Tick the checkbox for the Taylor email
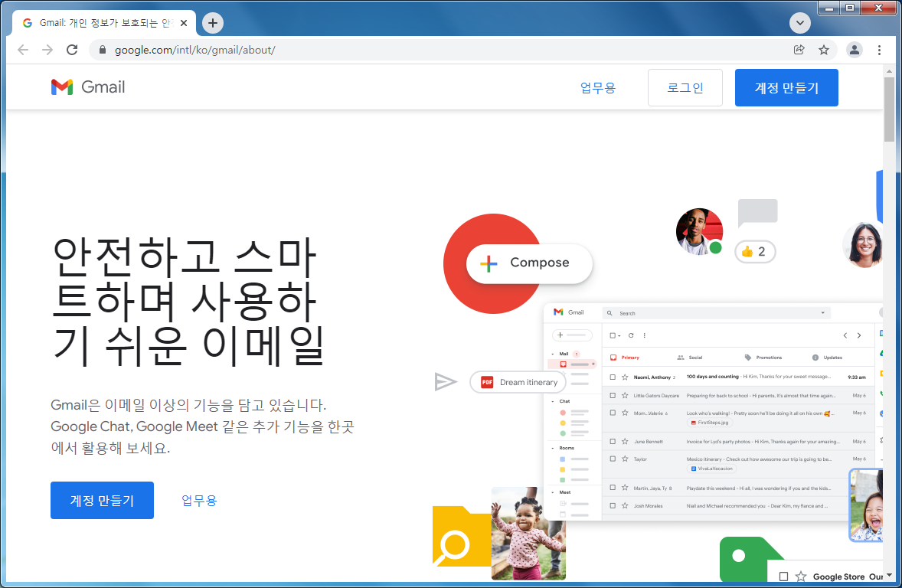Screen dimensions: 902x588 pos(613,459)
